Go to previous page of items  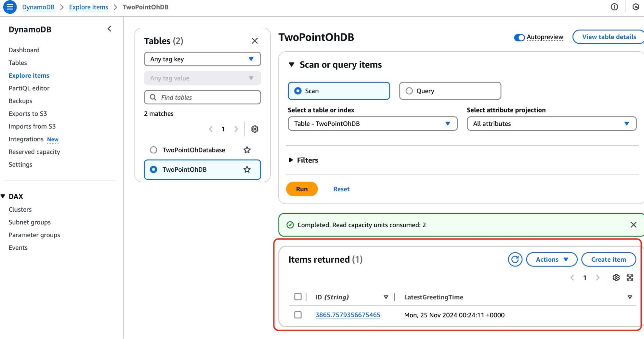tap(572, 278)
